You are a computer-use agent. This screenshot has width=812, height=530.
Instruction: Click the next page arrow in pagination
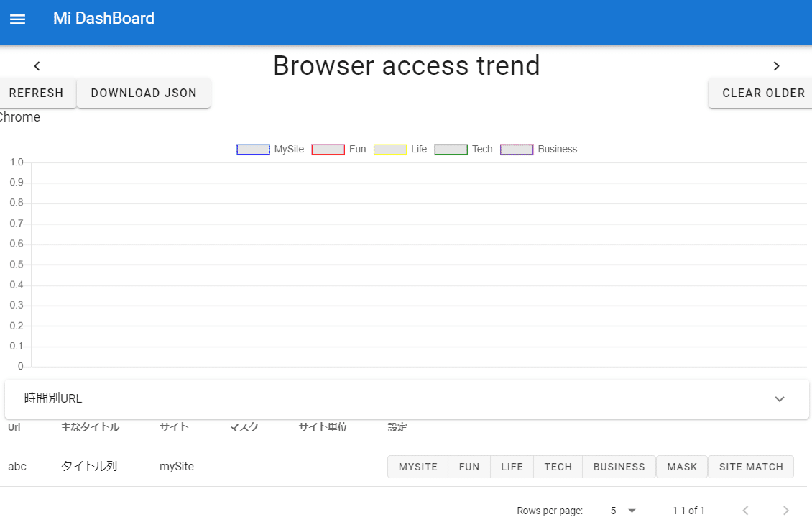coord(785,511)
